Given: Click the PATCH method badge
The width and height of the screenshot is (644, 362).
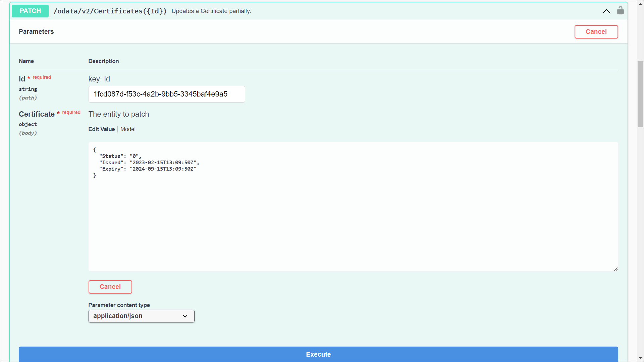Looking at the screenshot, I should [30, 11].
